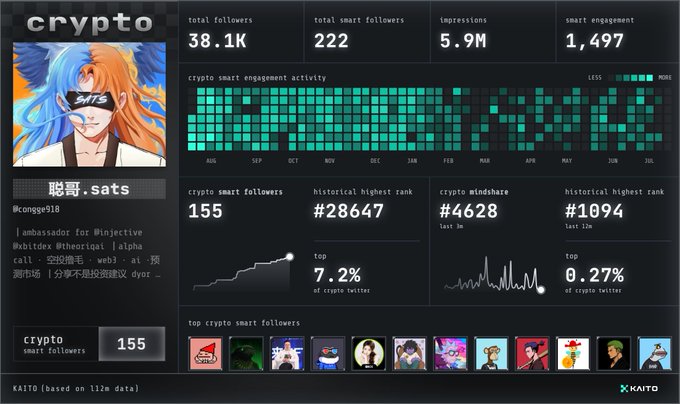The height and width of the screenshot is (404, 680).
Task: Select the AUG month label
Action: pyautogui.click(x=211, y=161)
